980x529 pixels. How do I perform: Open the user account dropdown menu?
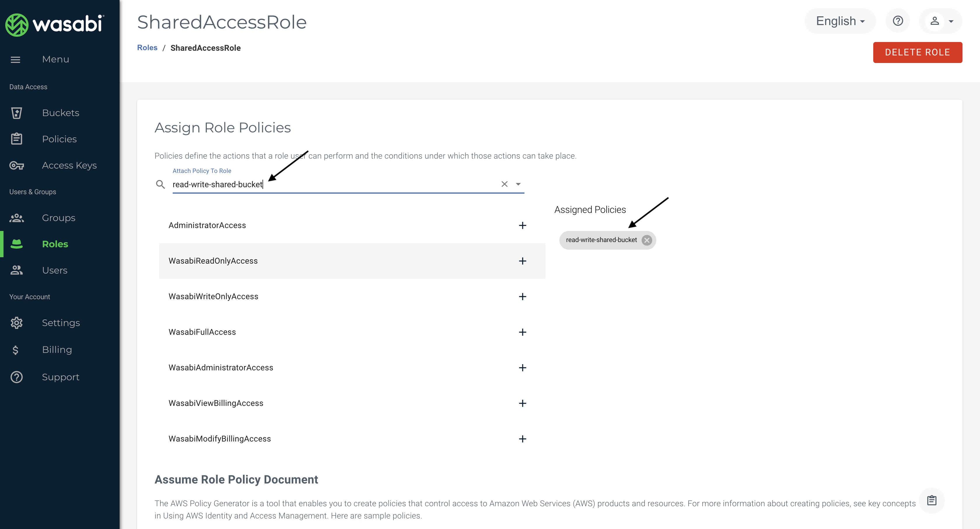941,21
